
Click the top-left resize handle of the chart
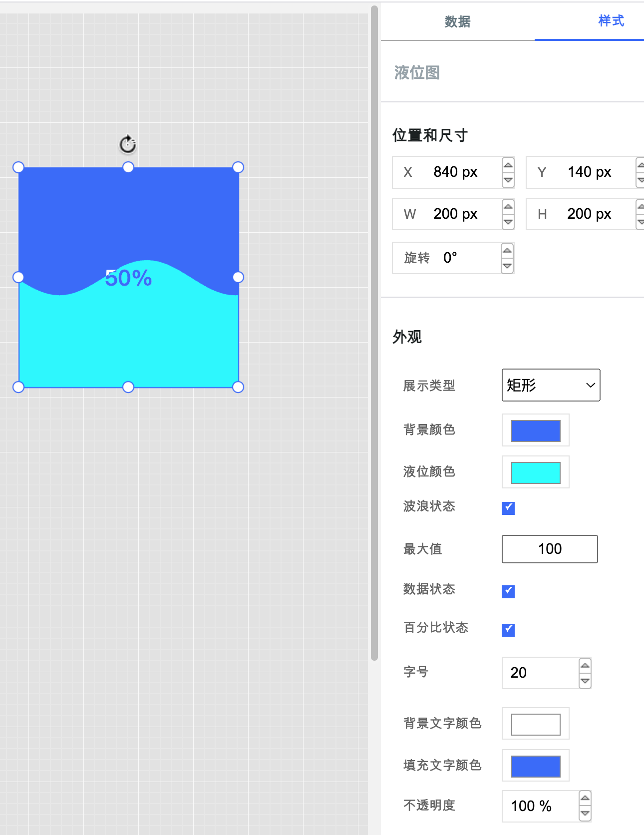(18, 167)
